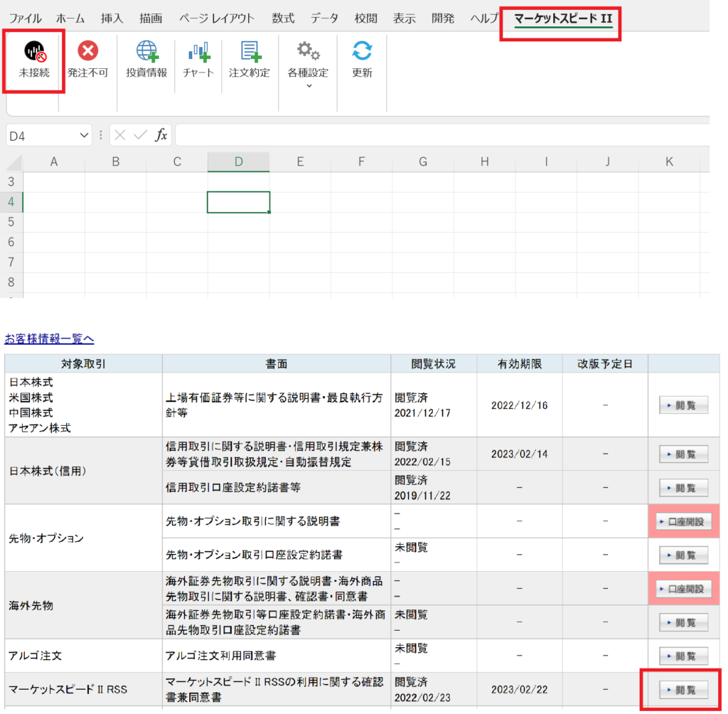
Task: Click the expiry date 2023/02/22
Action: [x=520, y=689]
